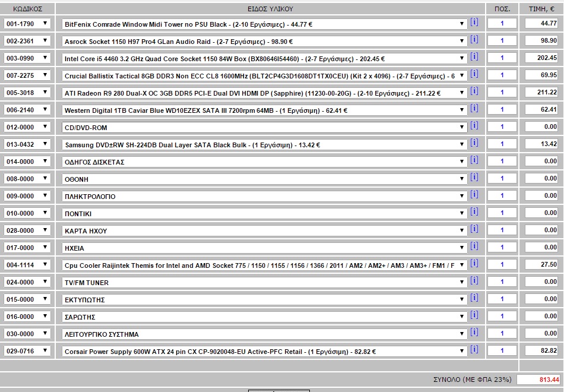Image resolution: width=564 pixels, height=392 pixels.
Task: Expand the ATI Radeon R9 280 dropdown
Action: (x=264, y=93)
